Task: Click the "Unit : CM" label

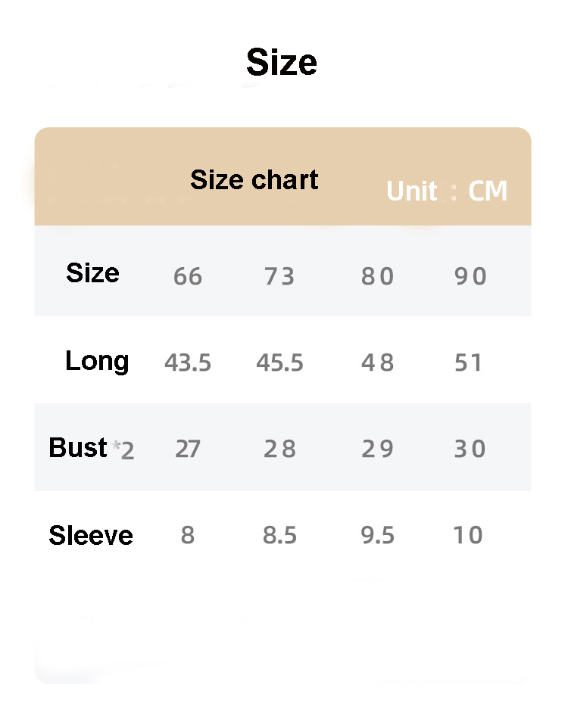Action: [446, 191]
